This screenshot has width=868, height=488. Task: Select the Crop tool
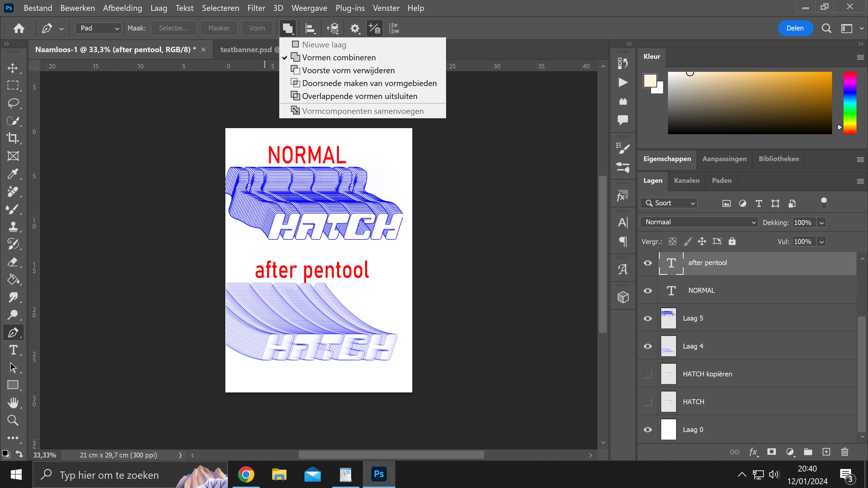click(x=13, y=138)
